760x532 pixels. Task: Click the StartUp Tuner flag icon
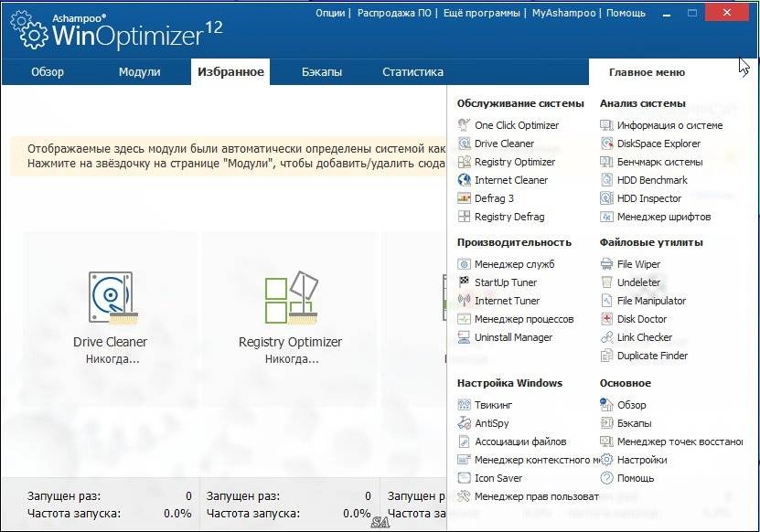[x=464, y=282]
